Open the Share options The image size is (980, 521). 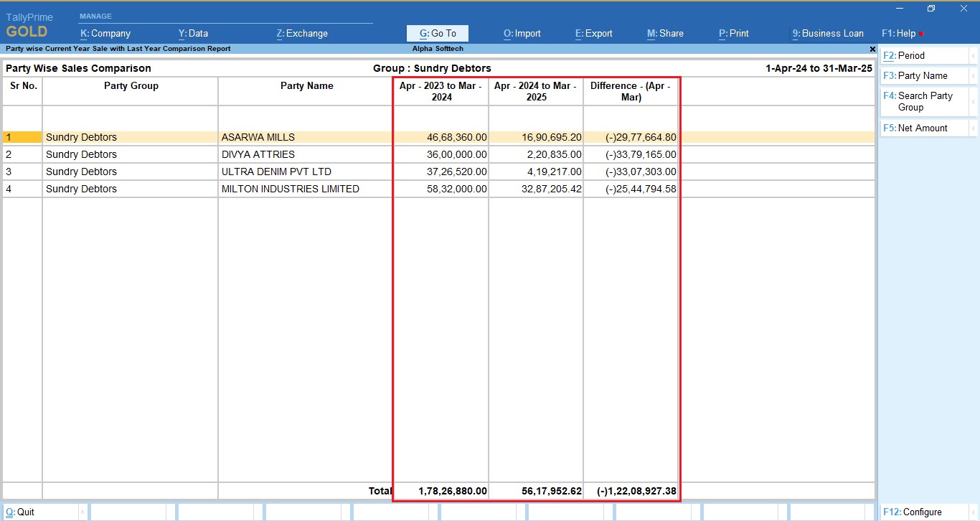tap(664, 33)
